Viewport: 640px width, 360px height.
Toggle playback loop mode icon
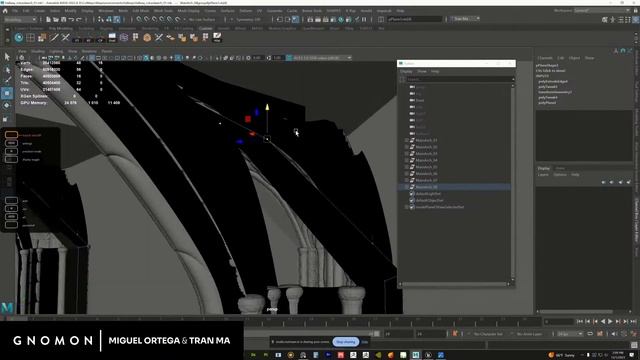[x=590, y=333]
